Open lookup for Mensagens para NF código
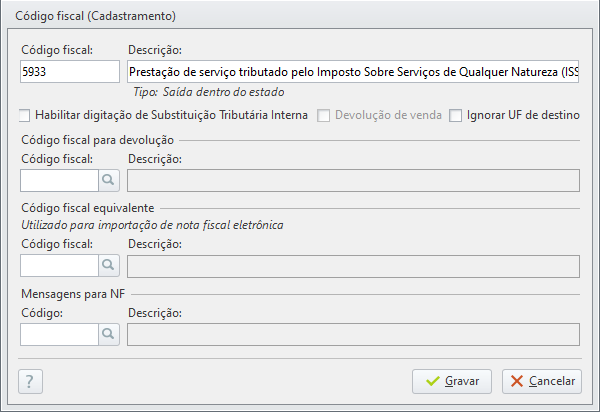 pyautogui.click(x=109, y=334)
